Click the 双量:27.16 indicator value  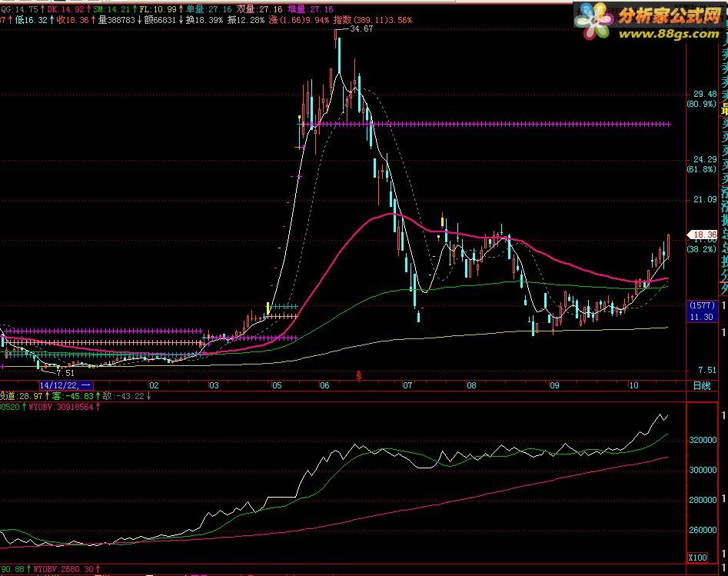259,9
